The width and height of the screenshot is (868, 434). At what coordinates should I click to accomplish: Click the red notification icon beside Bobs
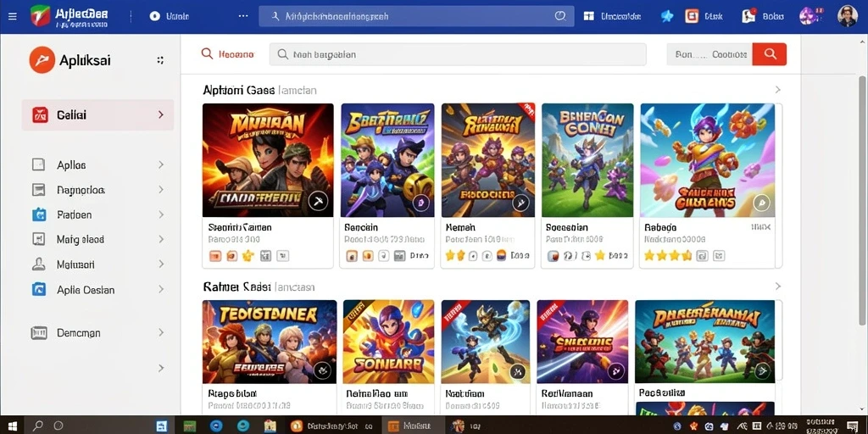tap(749, 15)
